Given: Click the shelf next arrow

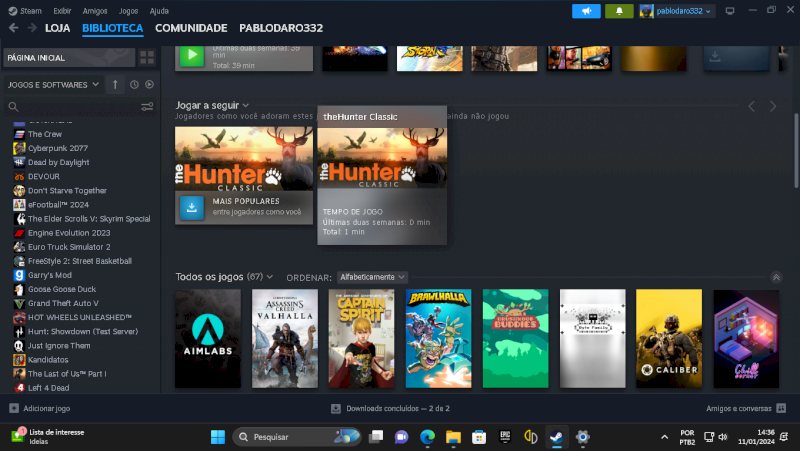Looking at the screenshot, I should click(x=773, y=106).
